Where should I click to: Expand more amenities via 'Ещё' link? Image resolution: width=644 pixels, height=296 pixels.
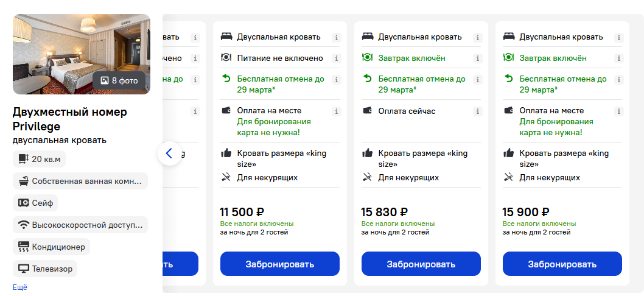[x=19, y=287]
